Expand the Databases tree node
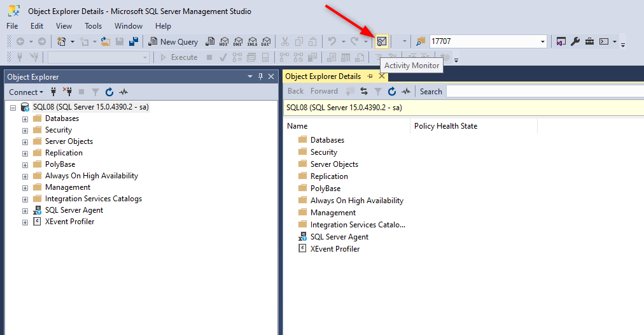Viewport: 644px width, 335px height. point(25,119)
